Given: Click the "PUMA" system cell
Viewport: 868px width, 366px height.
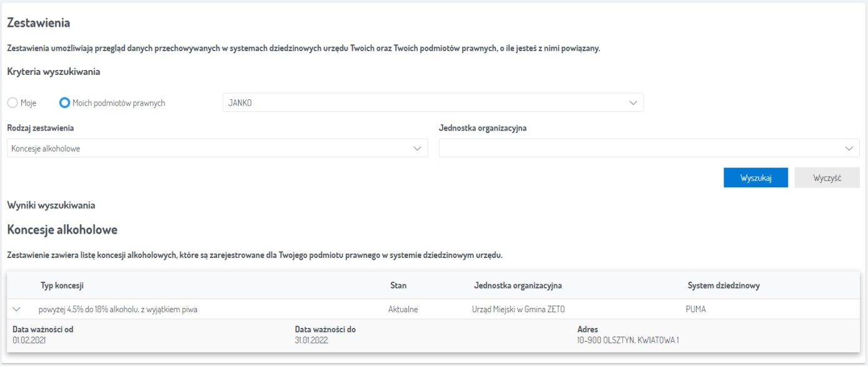Looking at the screenshot, I should [x=695, y=309].
